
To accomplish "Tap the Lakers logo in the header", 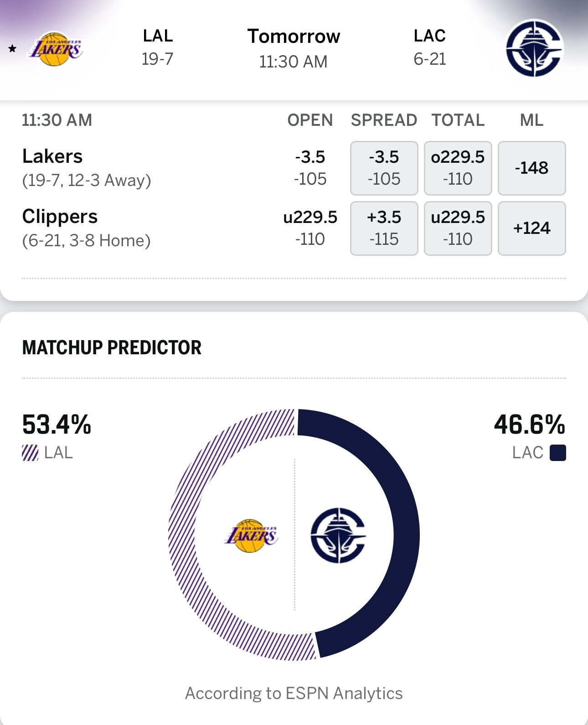I will [x=56, y=49].
